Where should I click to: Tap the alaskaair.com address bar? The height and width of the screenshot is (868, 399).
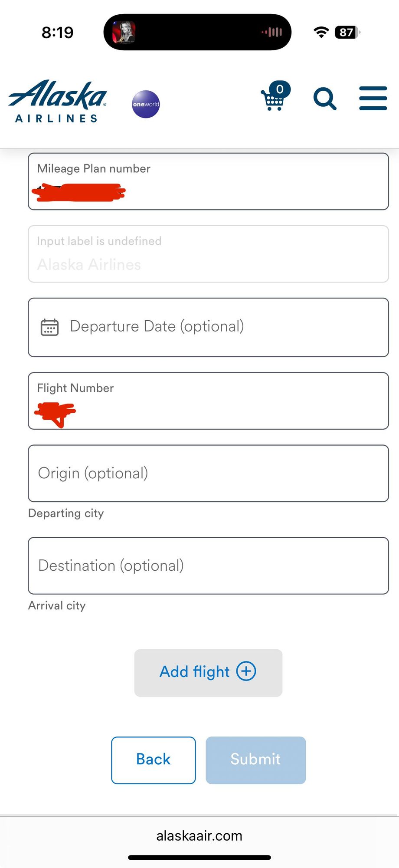point(199,836)
